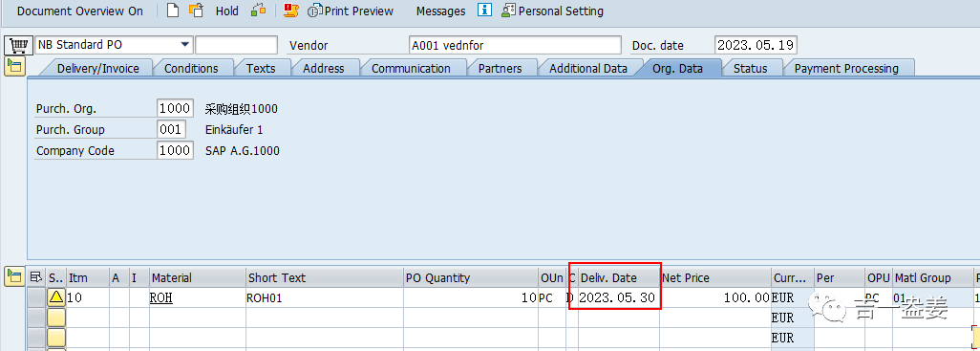The image size is (980, 351).
Task: Click the Purch. Org. field 1000
Action: click(x=175, y=108)
